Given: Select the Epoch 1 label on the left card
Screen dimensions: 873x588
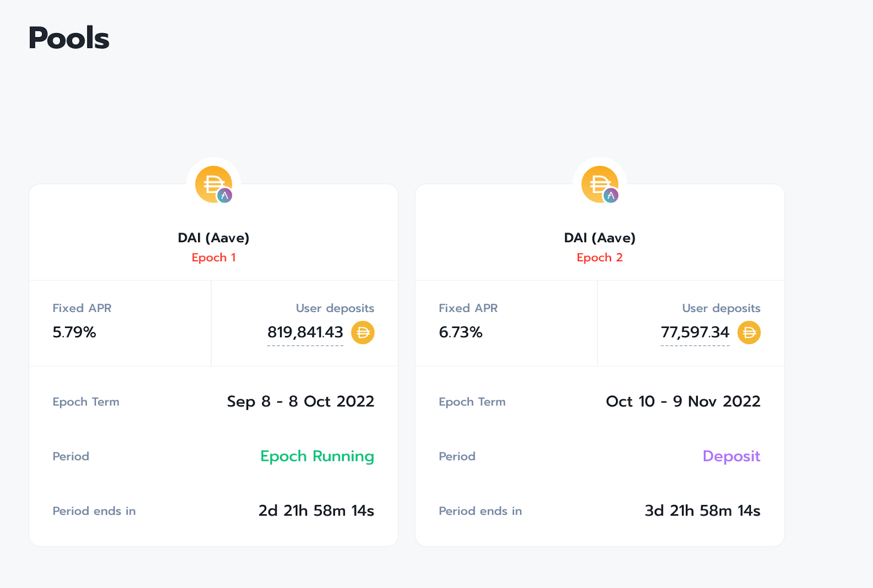Looking at the screenshot, I should pyautogui.click(x=213, y=257).
